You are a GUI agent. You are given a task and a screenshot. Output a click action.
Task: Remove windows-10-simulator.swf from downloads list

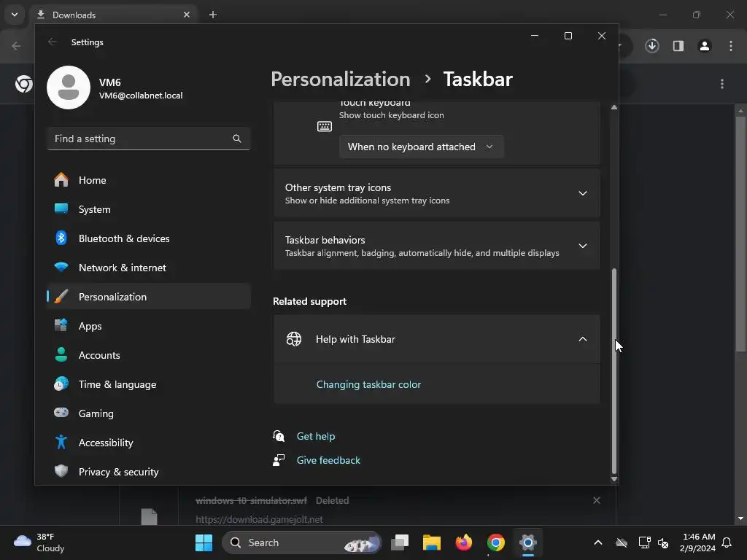point(597,500)
